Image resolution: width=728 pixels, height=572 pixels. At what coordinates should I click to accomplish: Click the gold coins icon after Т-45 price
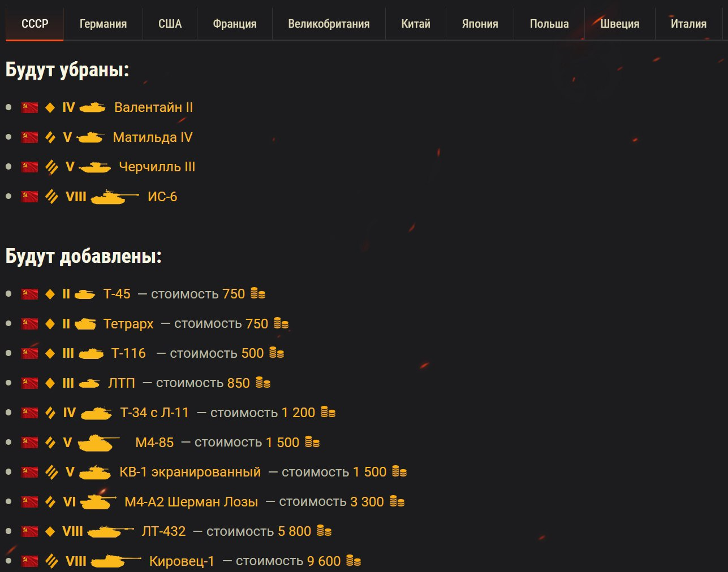point(258,294)
